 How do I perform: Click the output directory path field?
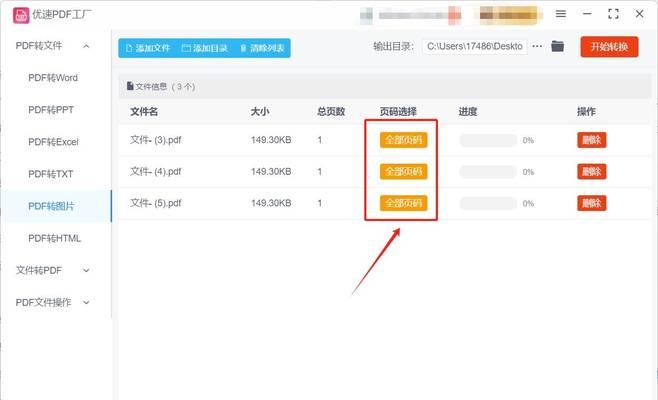tap(475, 47)
